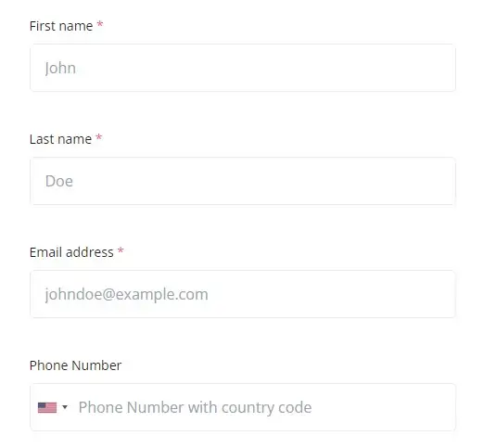
Task: Place the cursor in the field under First name
Action: click(x=243, y=68)
